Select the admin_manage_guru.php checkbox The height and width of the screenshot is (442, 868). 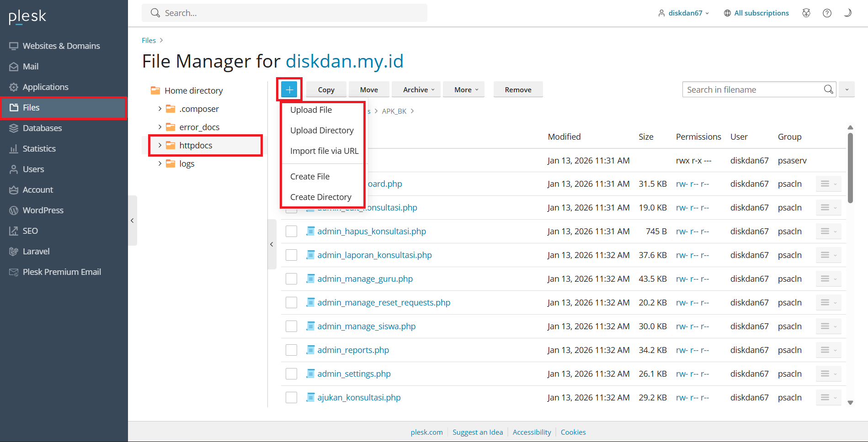pyautogui.click(x=291, y=279)
